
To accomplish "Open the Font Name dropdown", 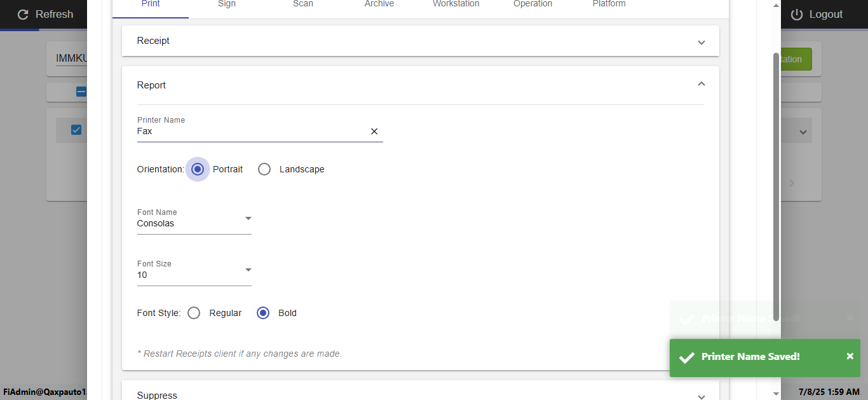I will (x=248, y=219).
